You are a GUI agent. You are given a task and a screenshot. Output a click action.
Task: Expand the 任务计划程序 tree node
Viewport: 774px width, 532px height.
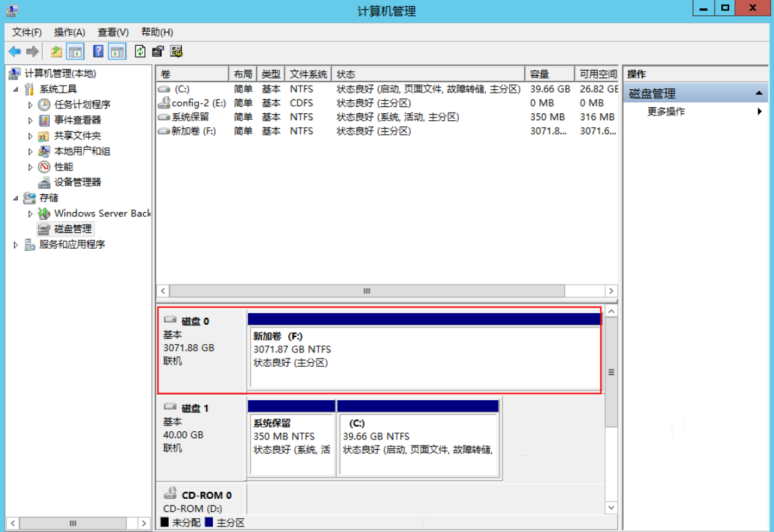[30, 105]
